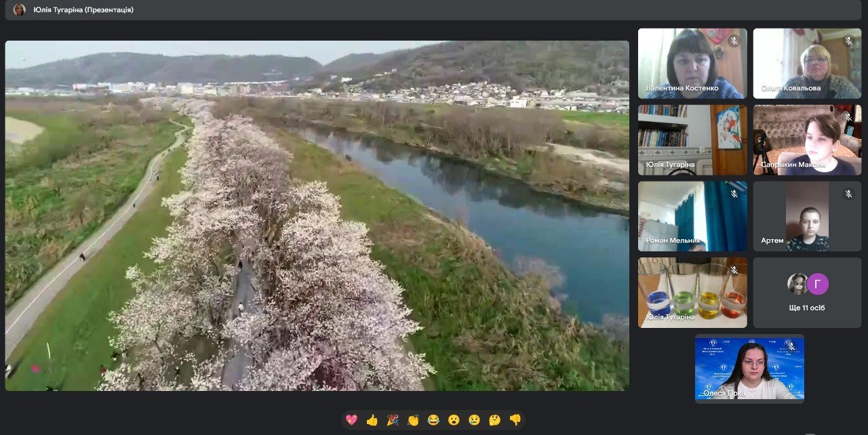Click muted mic icon on Артем's tile
868x435 pixels.
point(848,194)
